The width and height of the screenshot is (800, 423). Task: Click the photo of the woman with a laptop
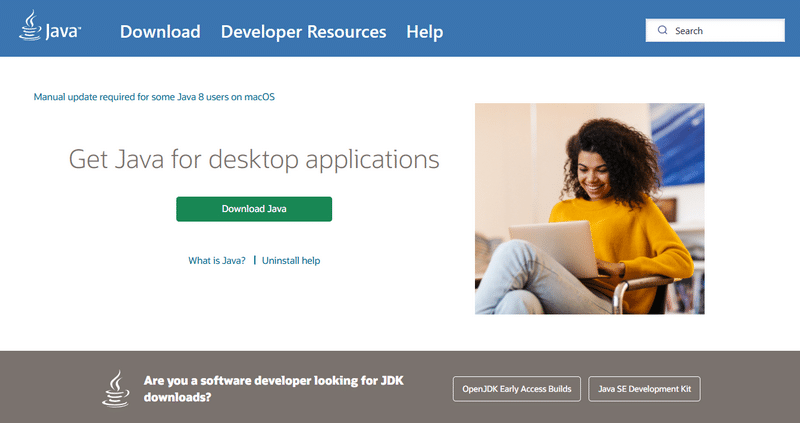(589, 208)
